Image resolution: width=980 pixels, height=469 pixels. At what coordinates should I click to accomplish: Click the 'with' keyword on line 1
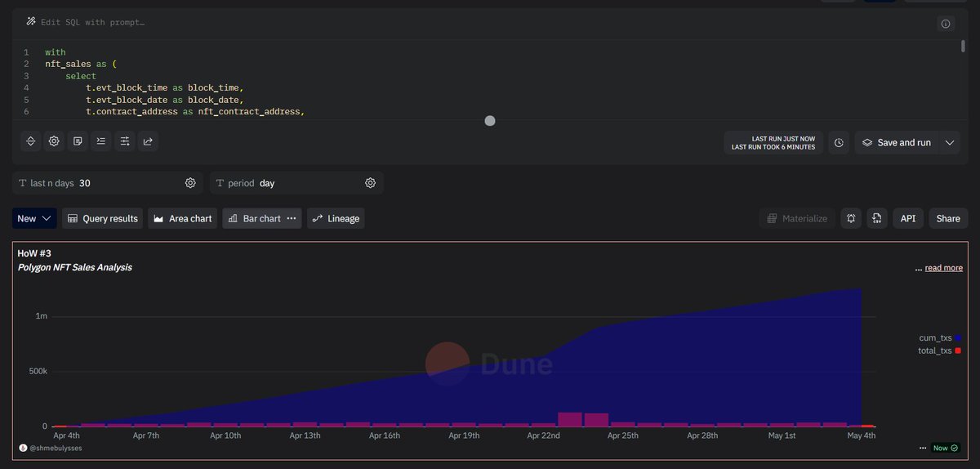pyautogui.click(x=56, y=52)
